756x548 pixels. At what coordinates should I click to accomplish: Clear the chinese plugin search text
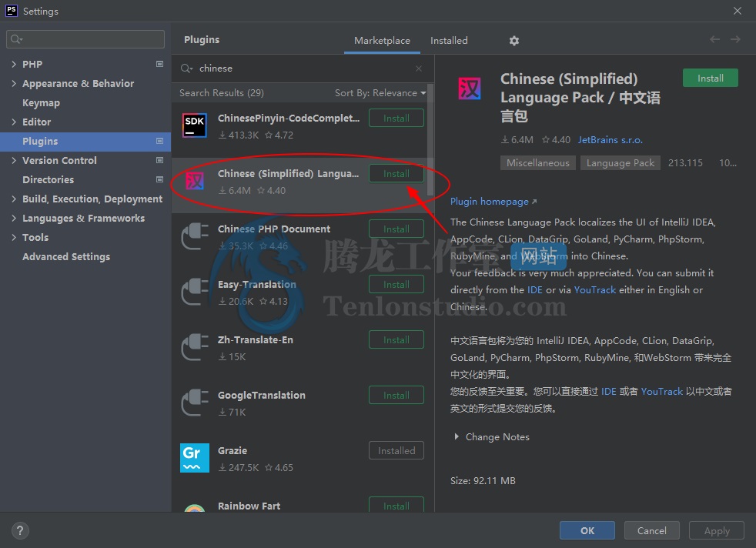tap(419, 68)
